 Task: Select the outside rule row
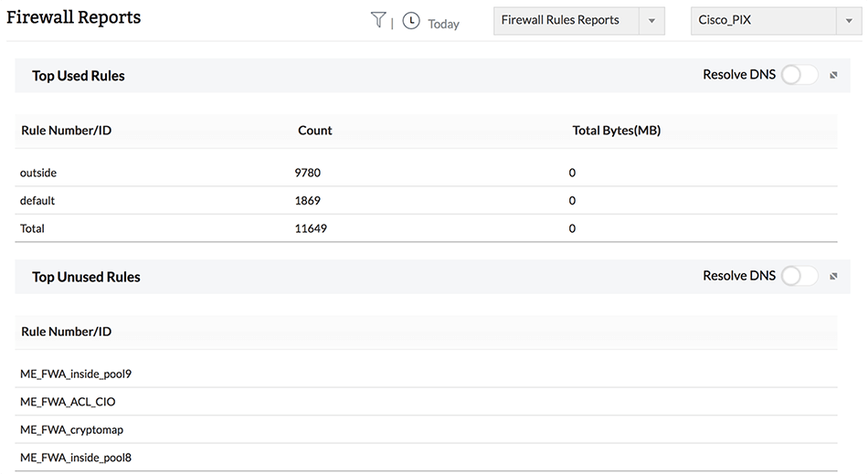(38, 173)
